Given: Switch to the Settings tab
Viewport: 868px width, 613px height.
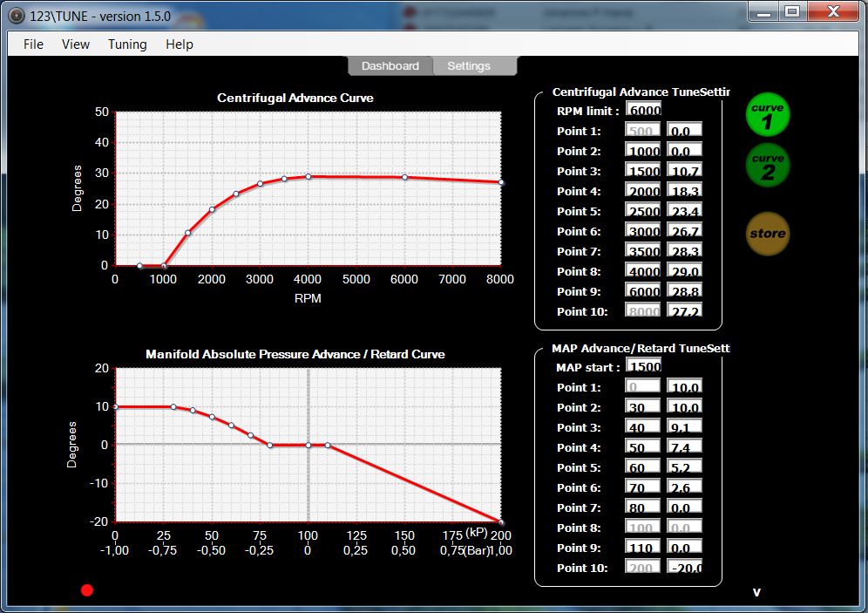Looking at the screenshot, I should [469, 66].
